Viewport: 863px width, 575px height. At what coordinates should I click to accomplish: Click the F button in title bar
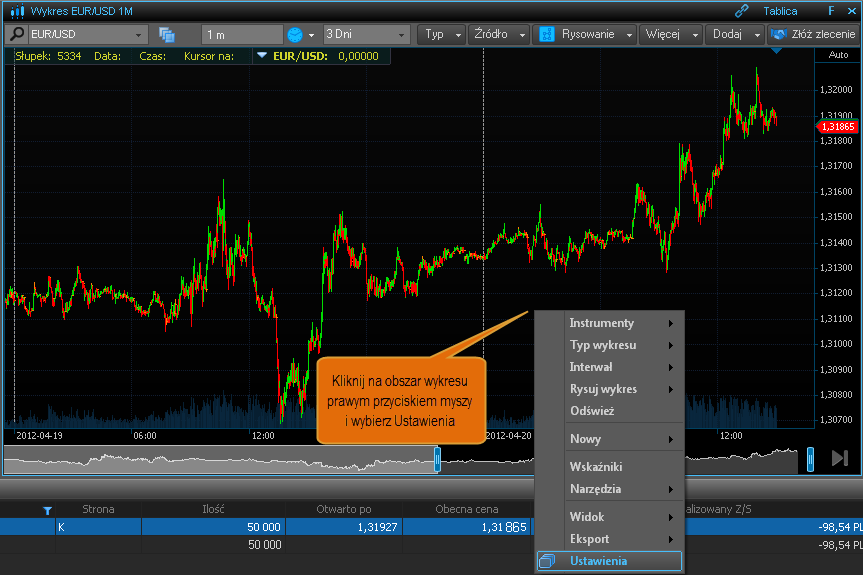pos(831,10)
